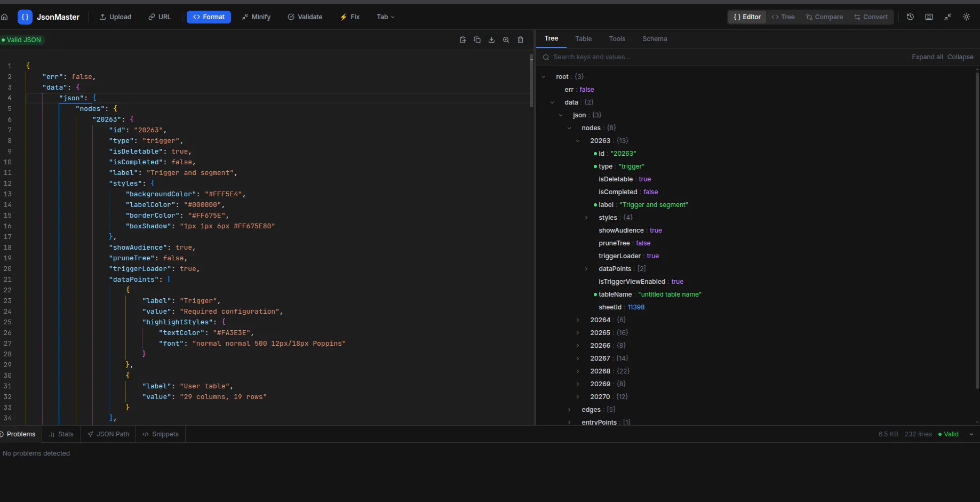Expand the 20269 node
Image resolution: width=980 pixels, height=502 pixels.
coord(578,384)
